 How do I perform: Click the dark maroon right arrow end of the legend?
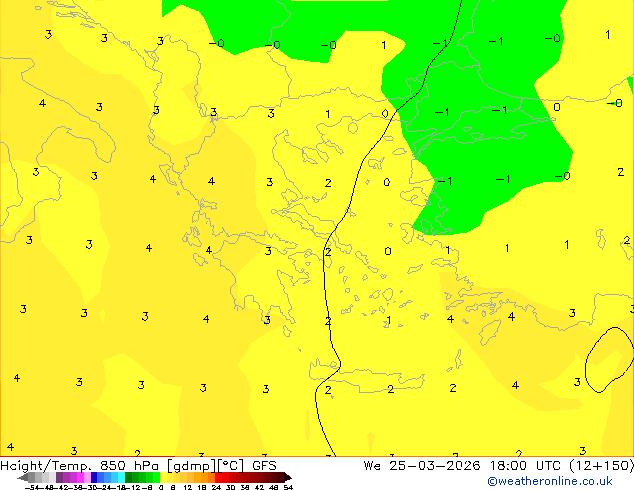tap(287, 477)
